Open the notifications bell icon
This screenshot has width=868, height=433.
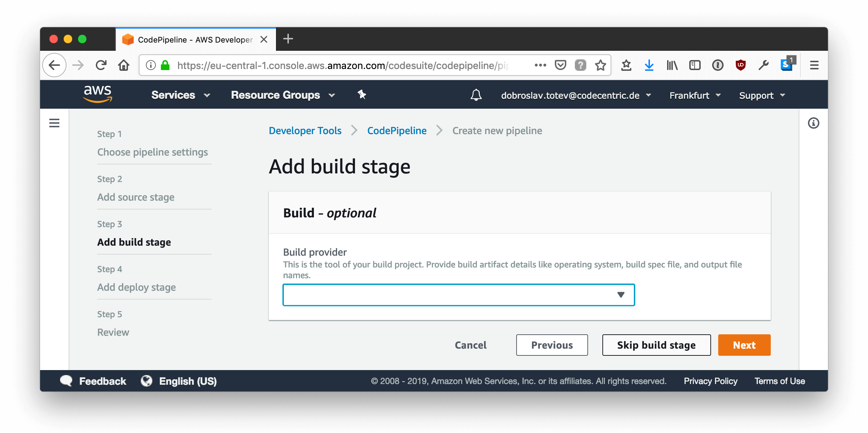(476, 95)
